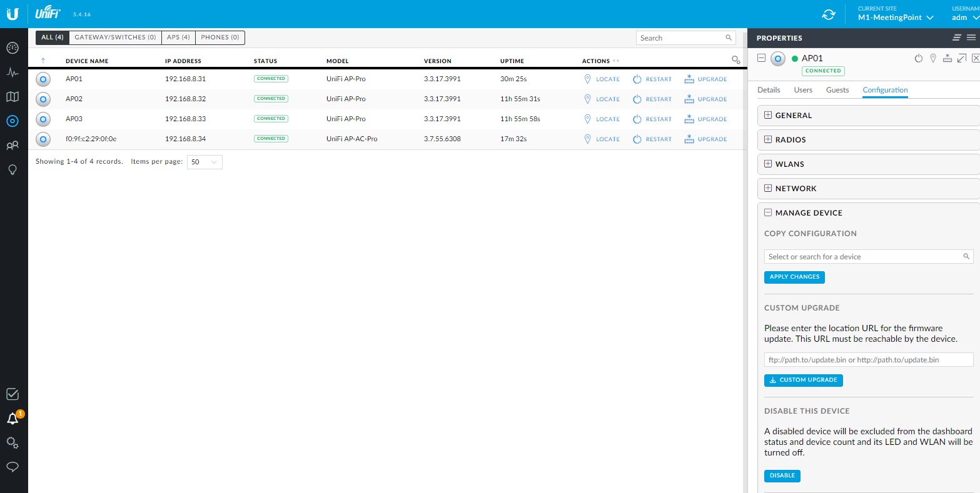This screenshot has width=980, height=493.
Task: Click the search magnifier in device list
Action: 729,37
